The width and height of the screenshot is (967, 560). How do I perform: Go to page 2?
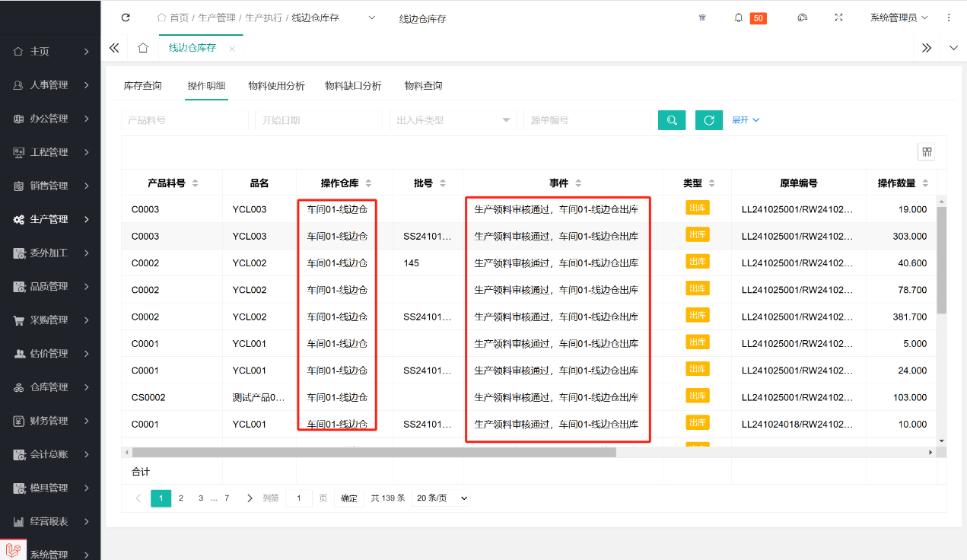click(181, 498)
